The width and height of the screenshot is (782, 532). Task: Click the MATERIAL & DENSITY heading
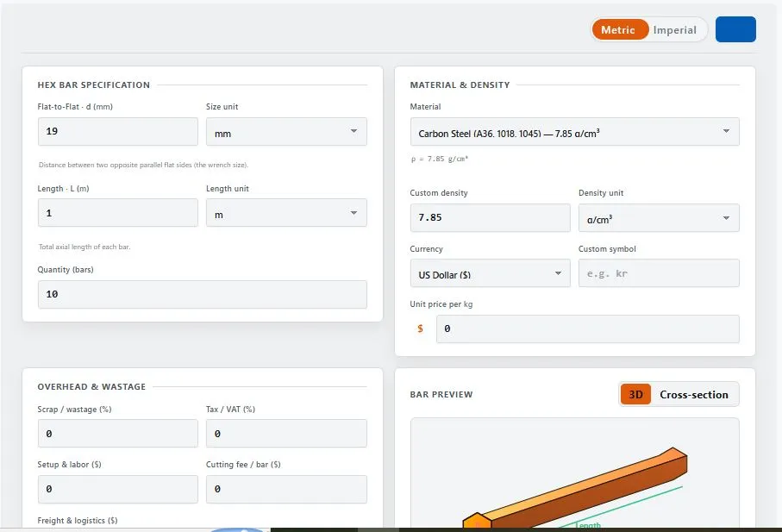[460, 84]
